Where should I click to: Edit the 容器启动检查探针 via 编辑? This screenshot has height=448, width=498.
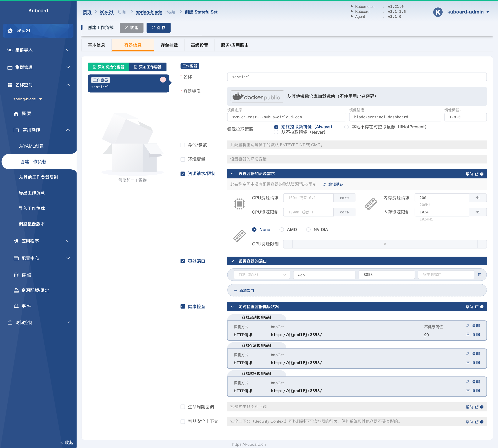point(473,326)
